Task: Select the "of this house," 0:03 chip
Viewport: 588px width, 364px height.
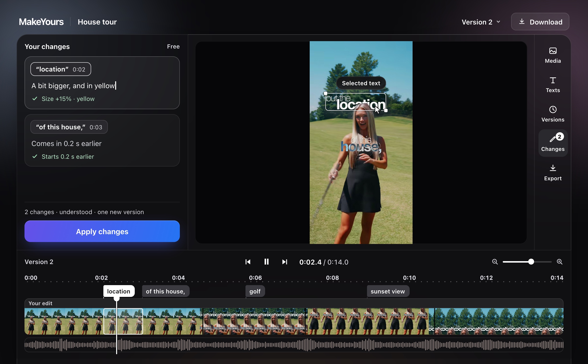Action: [69, 127]
